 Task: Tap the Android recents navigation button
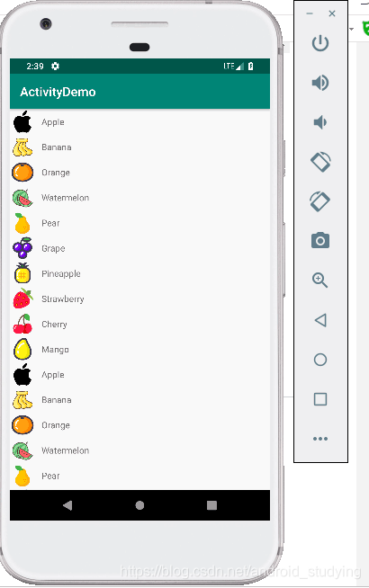click(x=211, y=505)
